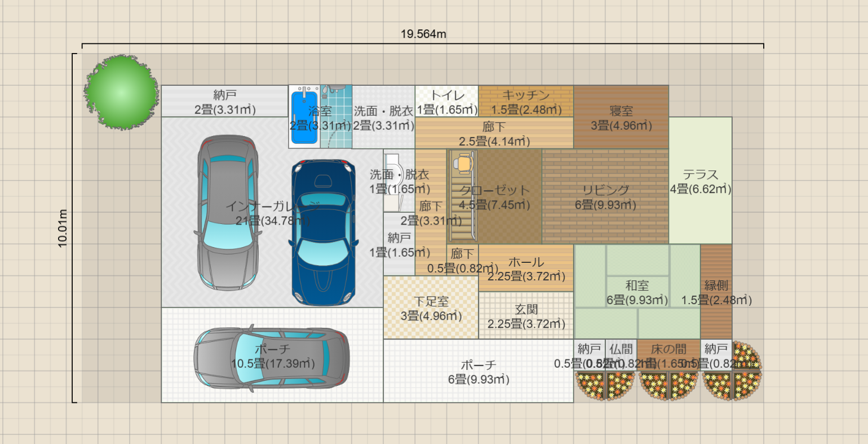Screen dimensions: 868x444
Task: Select the gray car parked on the porch
Action: click(272, 359)
